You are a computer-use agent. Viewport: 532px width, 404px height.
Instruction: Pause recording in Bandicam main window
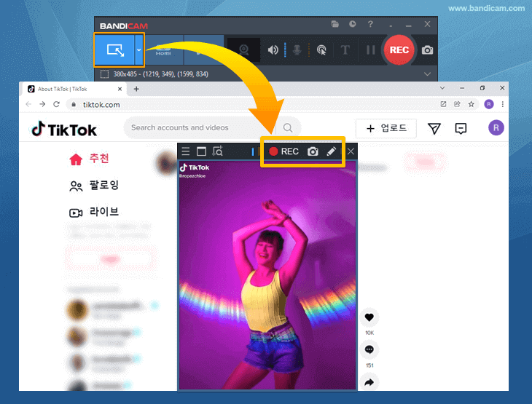point(370,50)
